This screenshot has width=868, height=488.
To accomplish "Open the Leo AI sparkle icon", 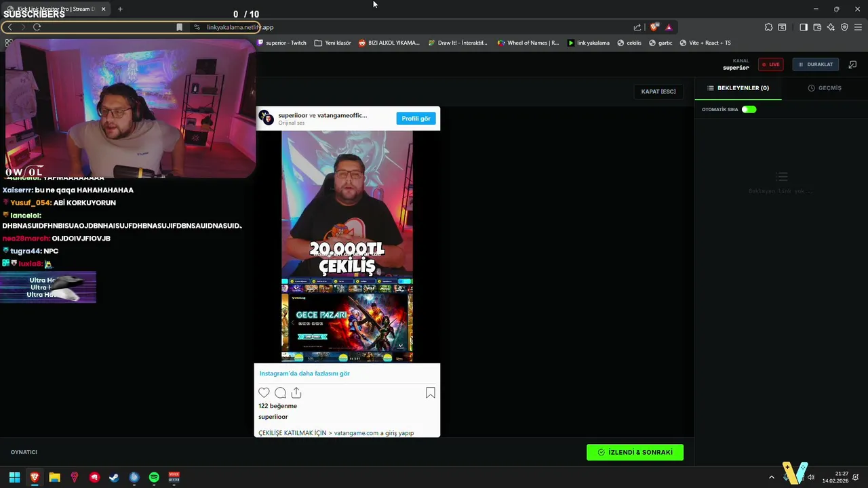I will (831, 27).
